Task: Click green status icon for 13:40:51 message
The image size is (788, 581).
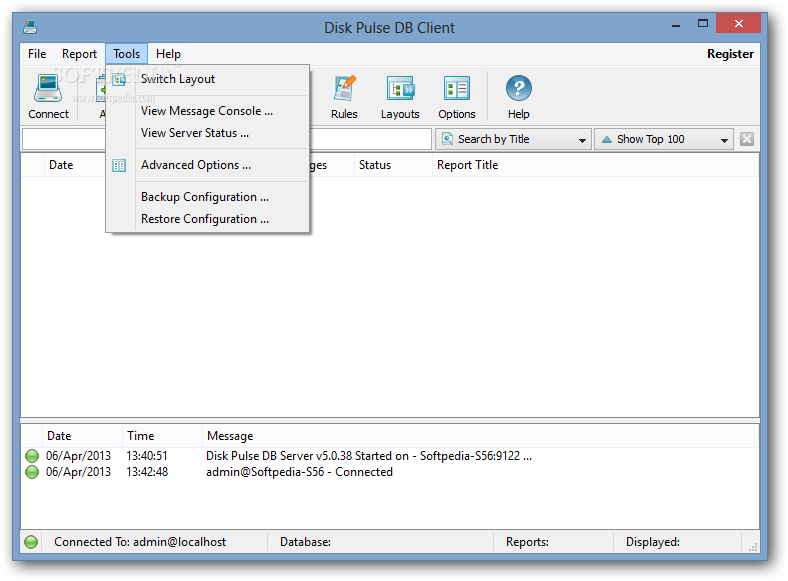Action: point(32,456)
